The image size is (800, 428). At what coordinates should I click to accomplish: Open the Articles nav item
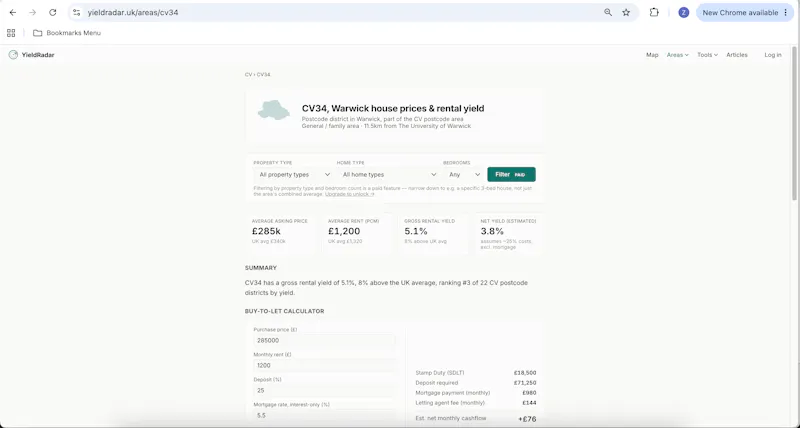(x=737, y=55)
